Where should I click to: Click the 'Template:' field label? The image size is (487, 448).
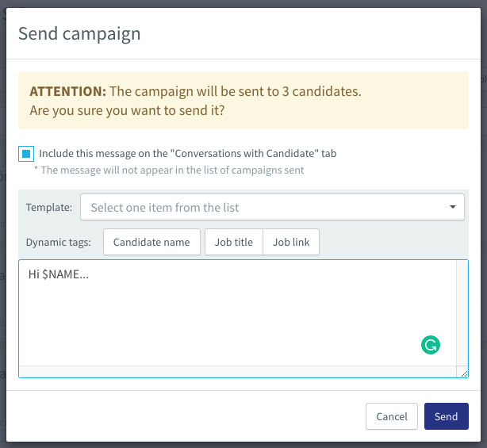click(49, 208)
